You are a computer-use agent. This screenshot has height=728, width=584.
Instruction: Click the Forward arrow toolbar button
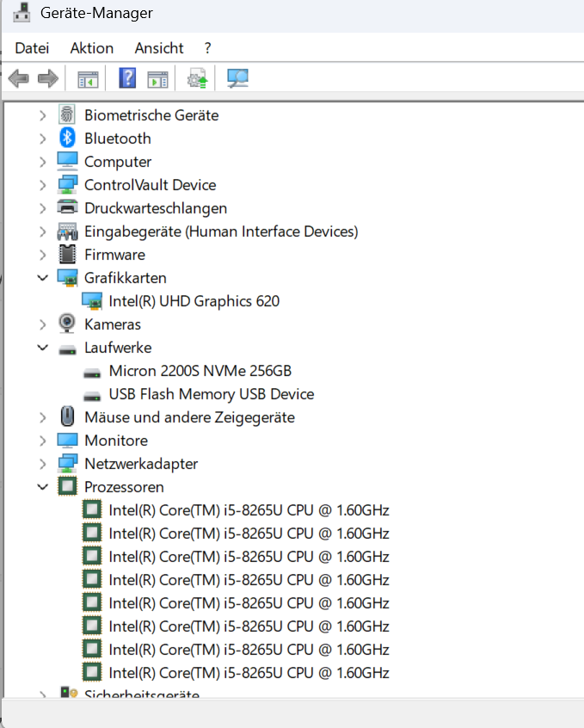click(x=48, y=78)
